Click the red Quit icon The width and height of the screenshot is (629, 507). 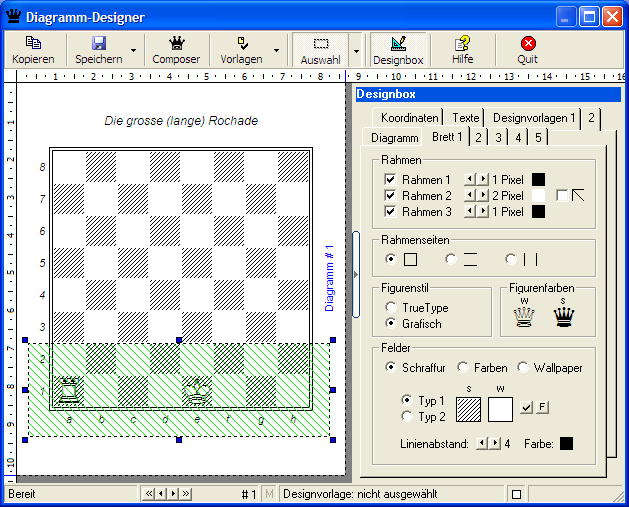[x=528, y=43]
